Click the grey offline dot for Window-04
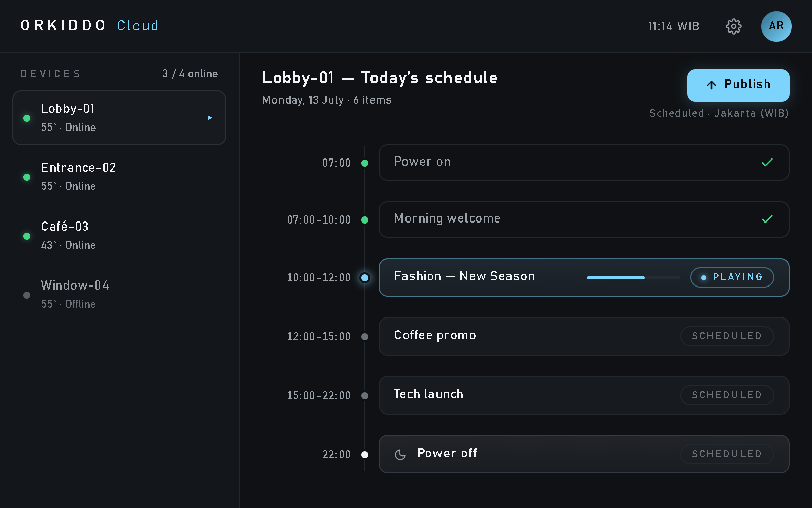 (27, 295)
